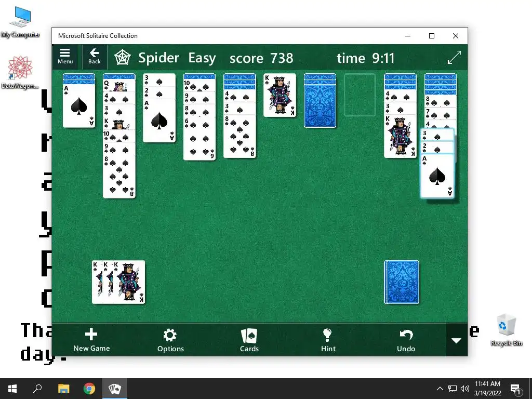Select the 4 of spades in the fifth column
The height and width of the screenshot is (399, 532).
coord(240,96)
